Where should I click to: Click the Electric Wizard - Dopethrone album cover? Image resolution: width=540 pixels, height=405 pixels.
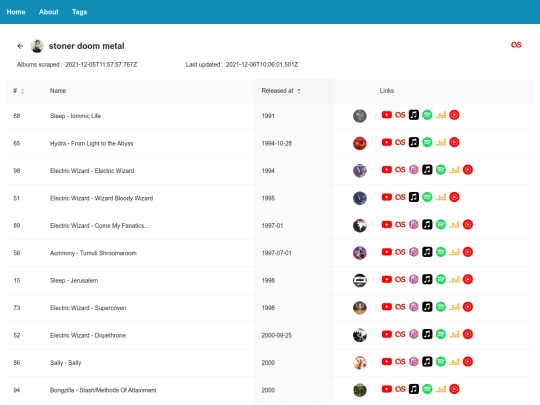tap(360, 335)
